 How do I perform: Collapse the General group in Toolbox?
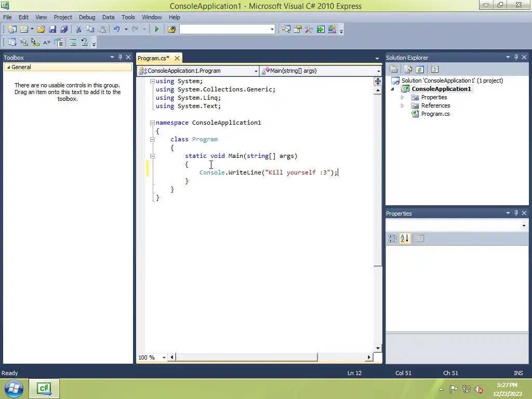[x=8, y=67]
